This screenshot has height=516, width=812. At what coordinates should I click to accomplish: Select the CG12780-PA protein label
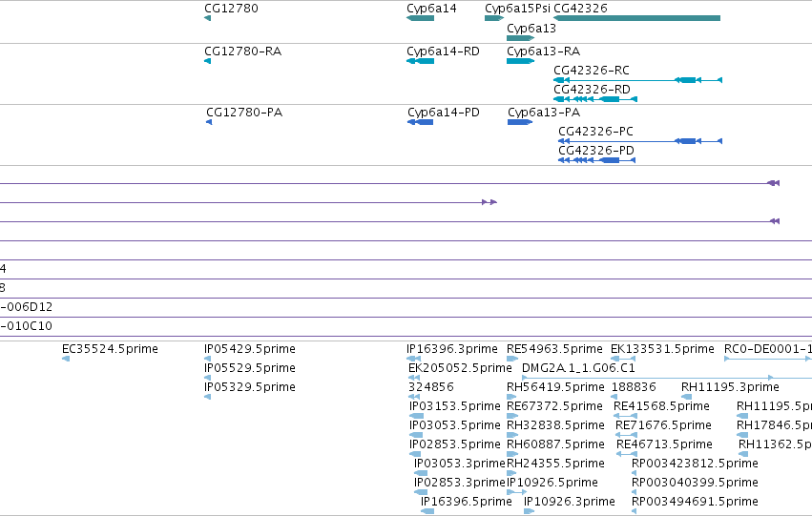[x=244, y=113]
